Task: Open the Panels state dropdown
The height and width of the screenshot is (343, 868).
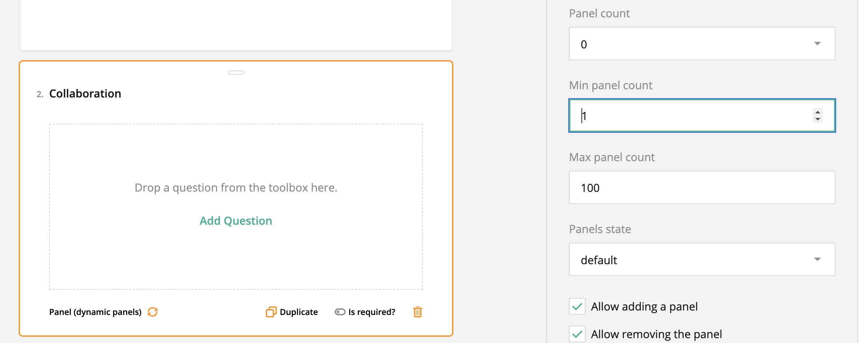Action: (702, 259)
